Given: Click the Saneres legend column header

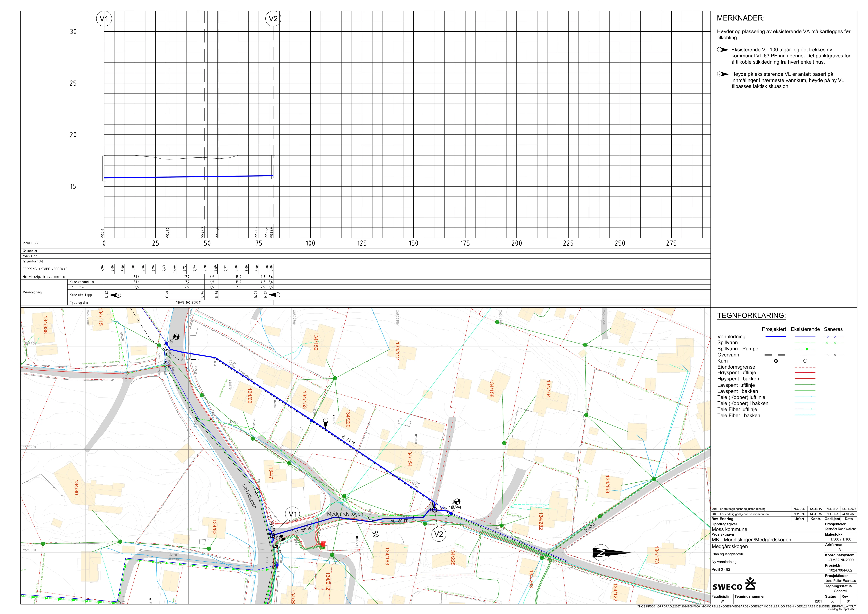Looking at the screenshot, I should pyautogui.click(x=833, y=329).
